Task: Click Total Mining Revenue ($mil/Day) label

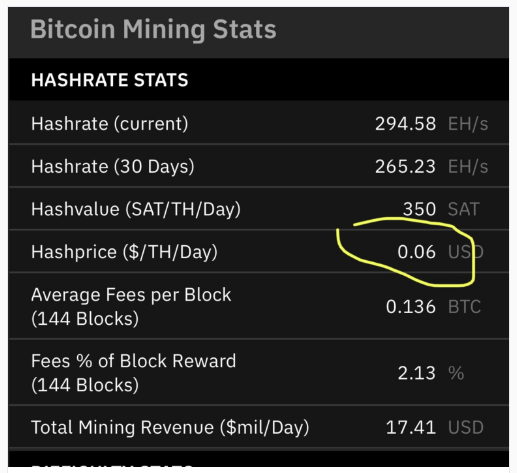Action: 170,428
